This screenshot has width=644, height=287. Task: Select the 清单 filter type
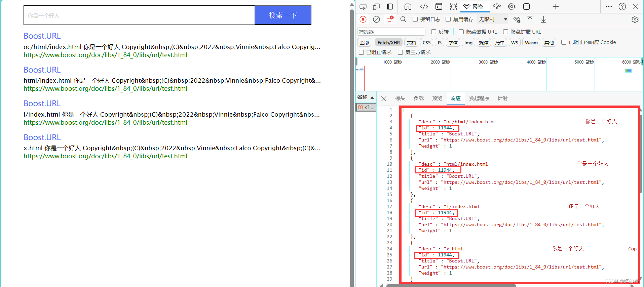coord(500,43)
